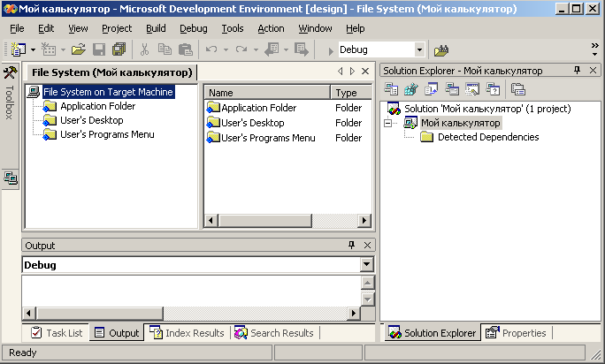Select the File System document tab
The height and width of the screenshot is (364, 605).
(112, 72)
